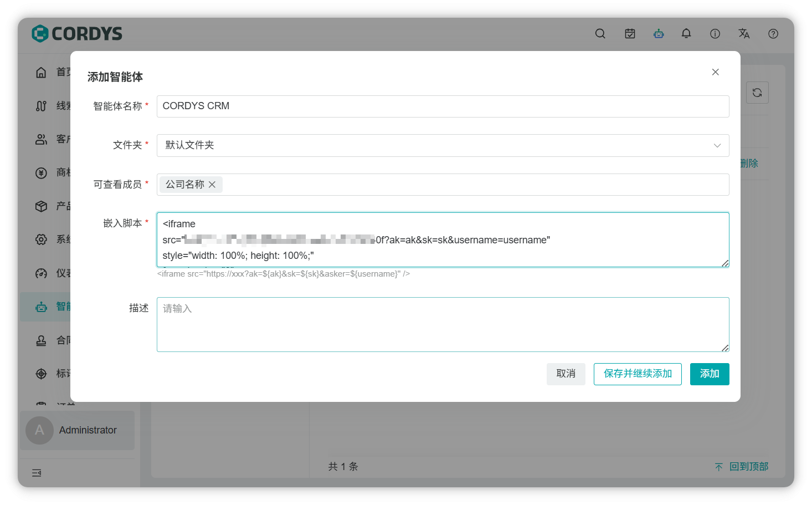Click the 嵌入脚本 text area
This screenshot has width=812, height=505.
[443, 239]
